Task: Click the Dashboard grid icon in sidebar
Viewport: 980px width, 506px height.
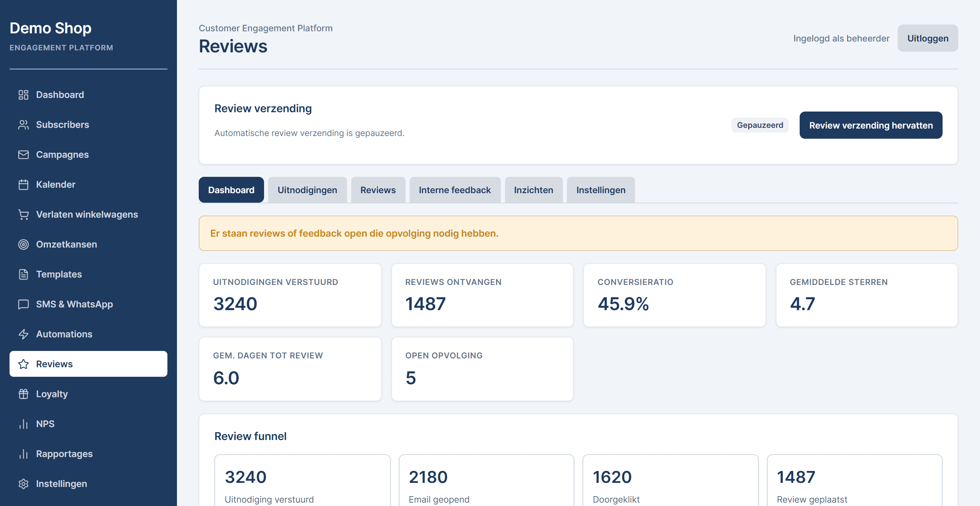Action: click(23, 95)
